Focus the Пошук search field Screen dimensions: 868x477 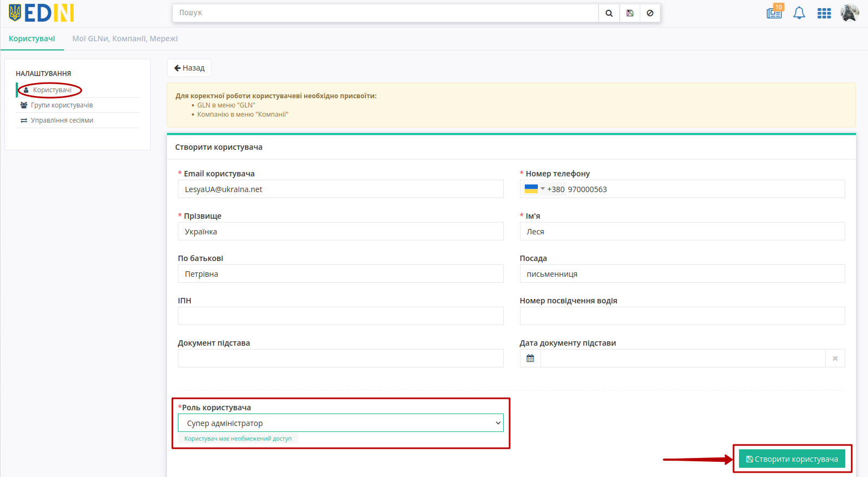pos(385,13)
